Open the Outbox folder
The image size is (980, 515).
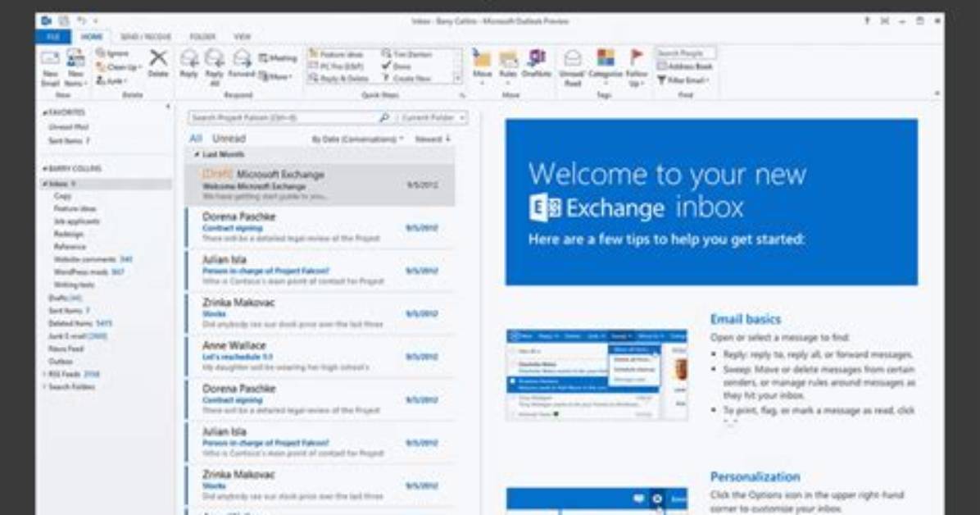coord(61,362)
